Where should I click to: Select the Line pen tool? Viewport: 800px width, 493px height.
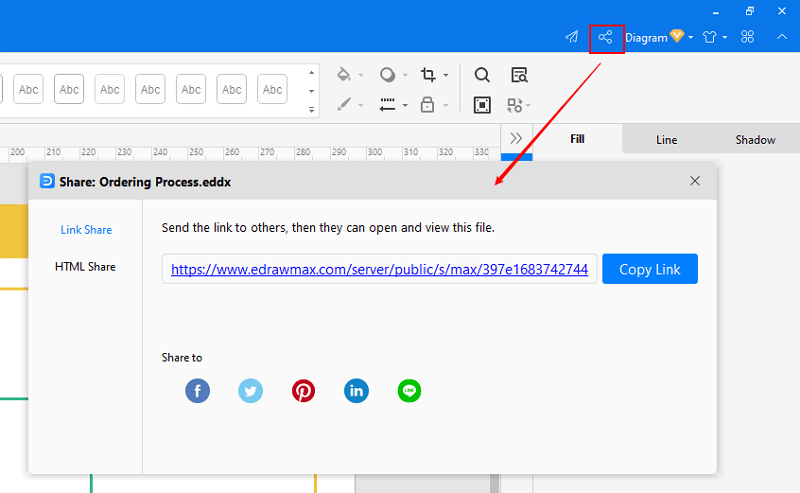(344, 105)
